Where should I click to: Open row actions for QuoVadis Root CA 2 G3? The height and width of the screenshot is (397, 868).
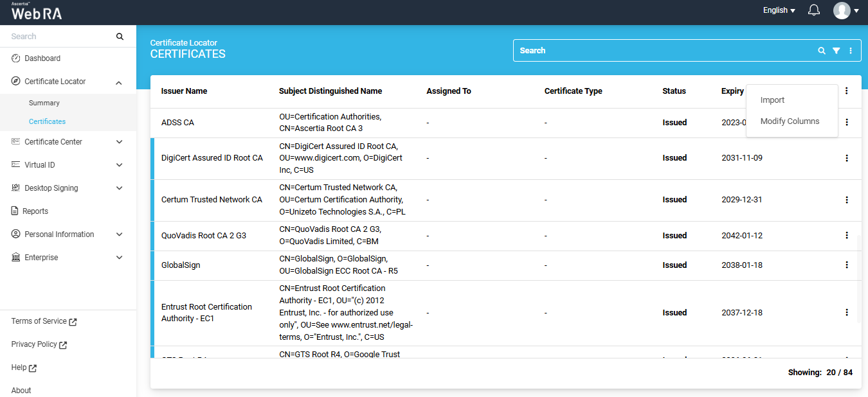pos(846,235)
